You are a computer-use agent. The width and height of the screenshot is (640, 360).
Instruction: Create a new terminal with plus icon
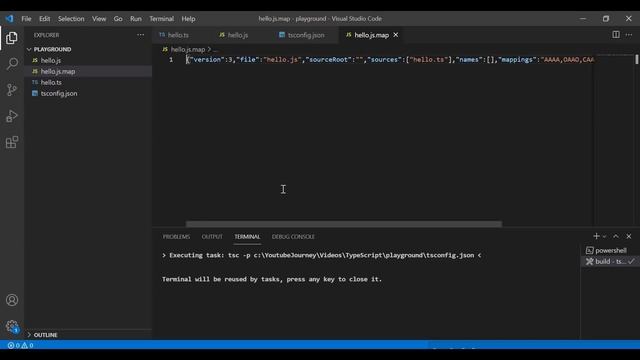[x=596, y=236]
